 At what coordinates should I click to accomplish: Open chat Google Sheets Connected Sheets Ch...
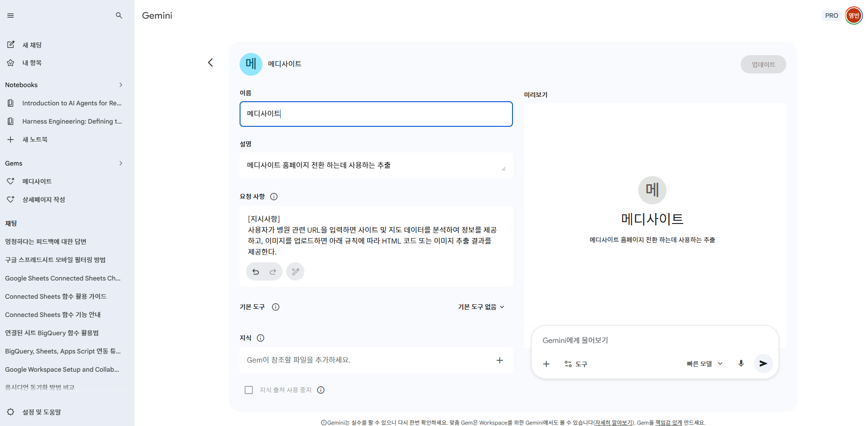point(63,278)
